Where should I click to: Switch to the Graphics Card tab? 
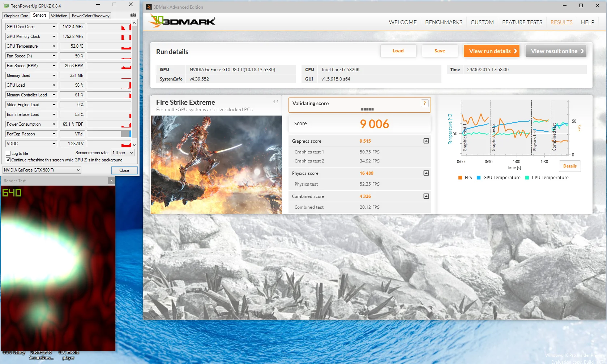point(16,16)
